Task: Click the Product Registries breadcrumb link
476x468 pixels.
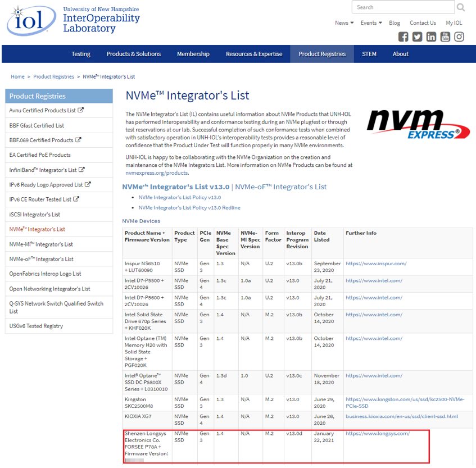Action: pos(54,76)
